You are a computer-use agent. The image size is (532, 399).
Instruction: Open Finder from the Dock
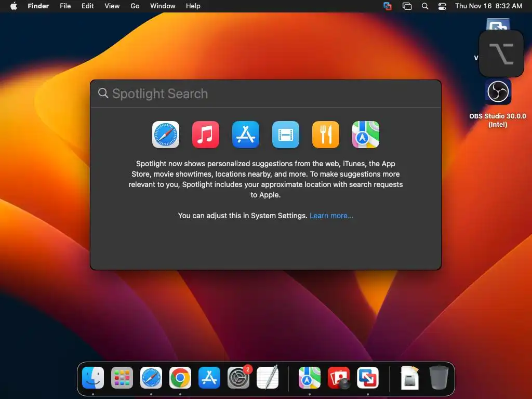[x=93, y=378]
